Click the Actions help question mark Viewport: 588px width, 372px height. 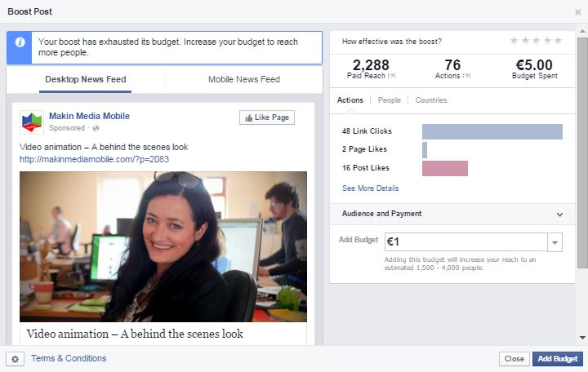tap(466, 76)
